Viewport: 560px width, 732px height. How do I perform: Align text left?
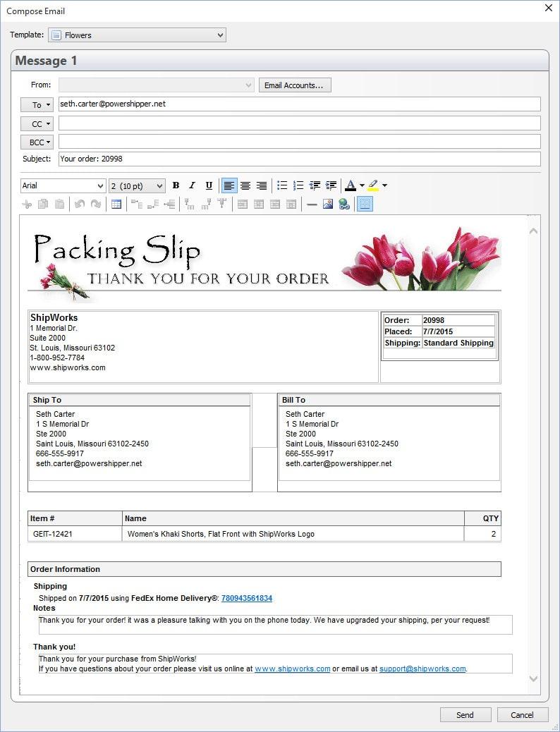click(229, 185)
